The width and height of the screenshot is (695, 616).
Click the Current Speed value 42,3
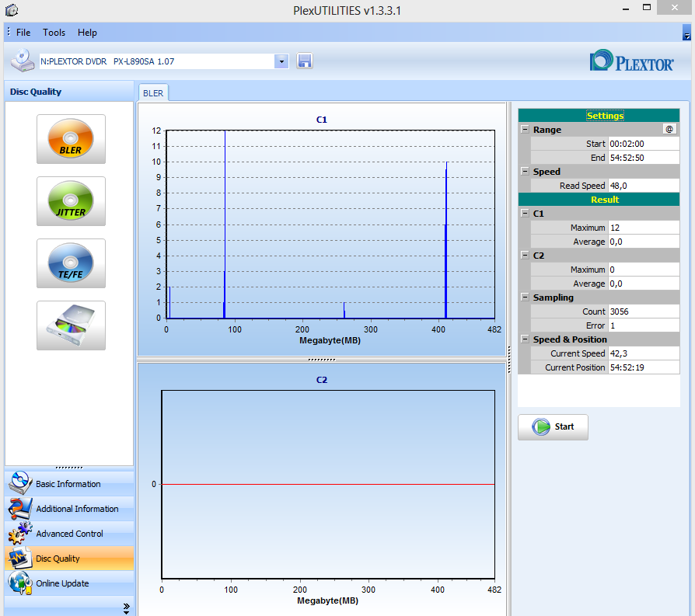644,353
